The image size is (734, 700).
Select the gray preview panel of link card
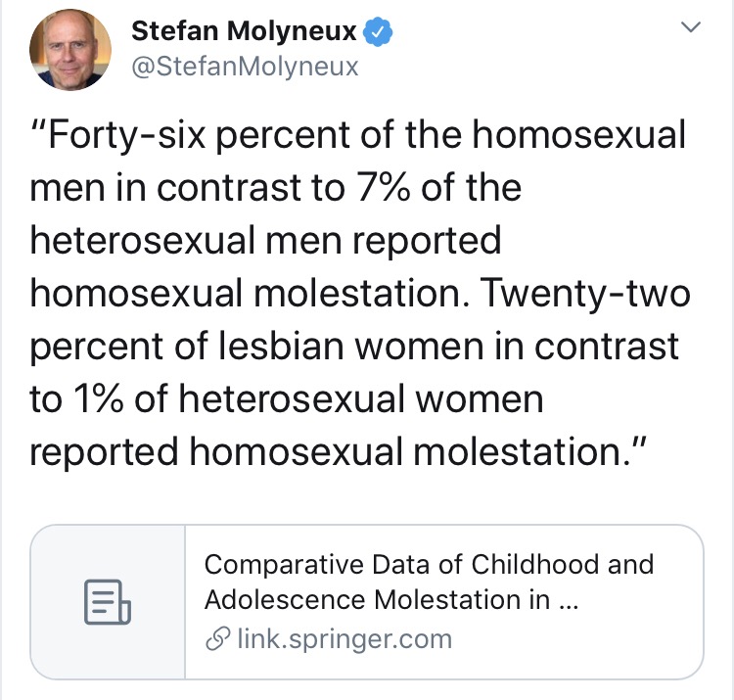(108, 602)
